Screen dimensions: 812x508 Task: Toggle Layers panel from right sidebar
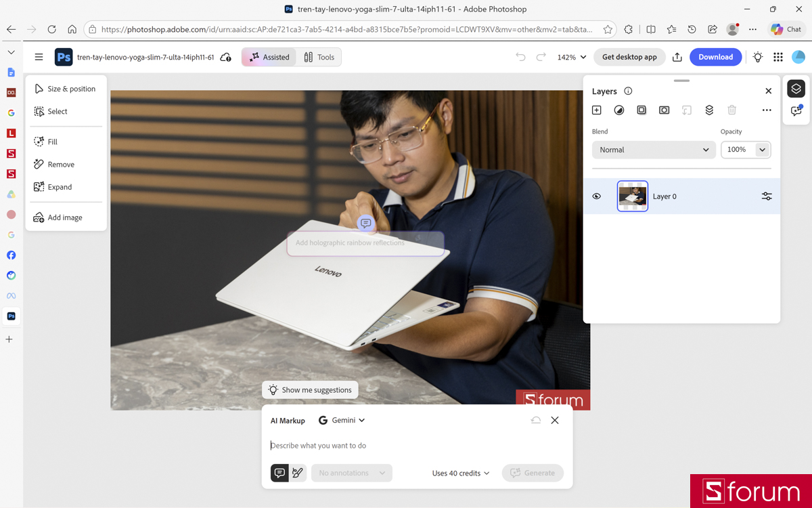796,88
